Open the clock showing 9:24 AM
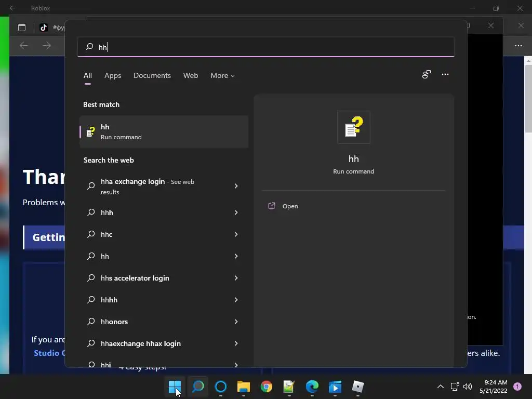The width and height of the screenshot is (532, 399). click(494, 387)
